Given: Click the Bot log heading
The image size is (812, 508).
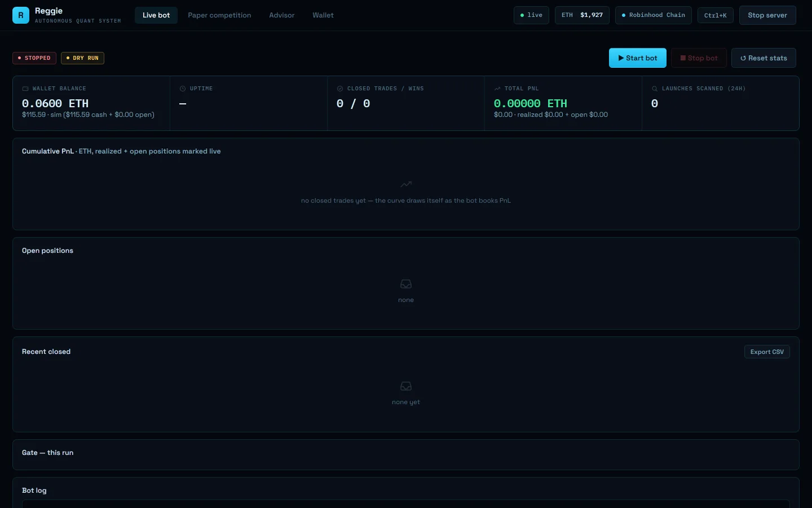Looking at the screenshot, I should tap(34, 491).
